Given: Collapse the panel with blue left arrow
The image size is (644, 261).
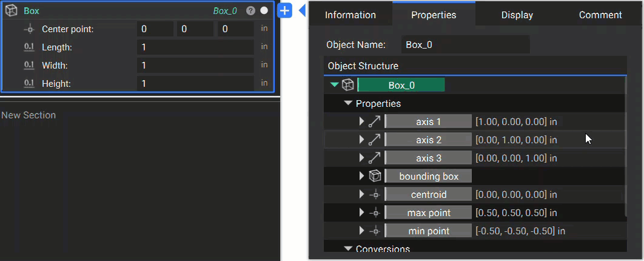Looking at the screenshot, I should click(302, 11).
